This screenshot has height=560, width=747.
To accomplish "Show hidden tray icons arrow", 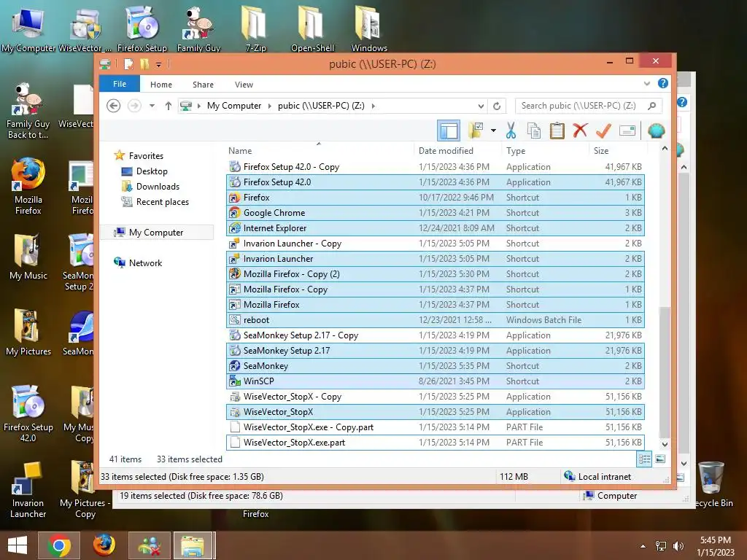I will pyautogui.click(x=643, y=546).
